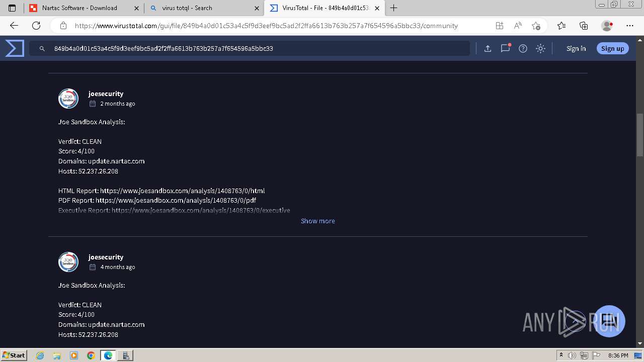Click the taskbar clock 8:36 PM
This screenshot has width=644, height=362.
click(x=618, y=355)
